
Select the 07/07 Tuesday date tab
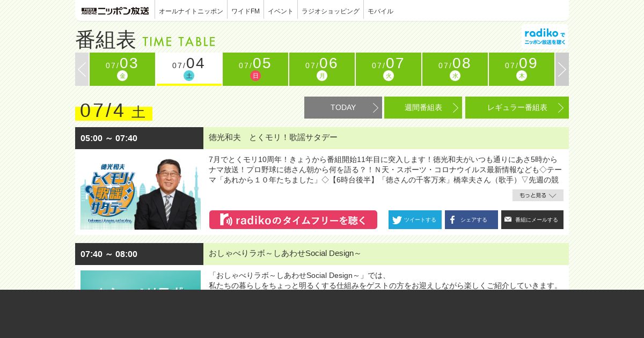point(389,69)
